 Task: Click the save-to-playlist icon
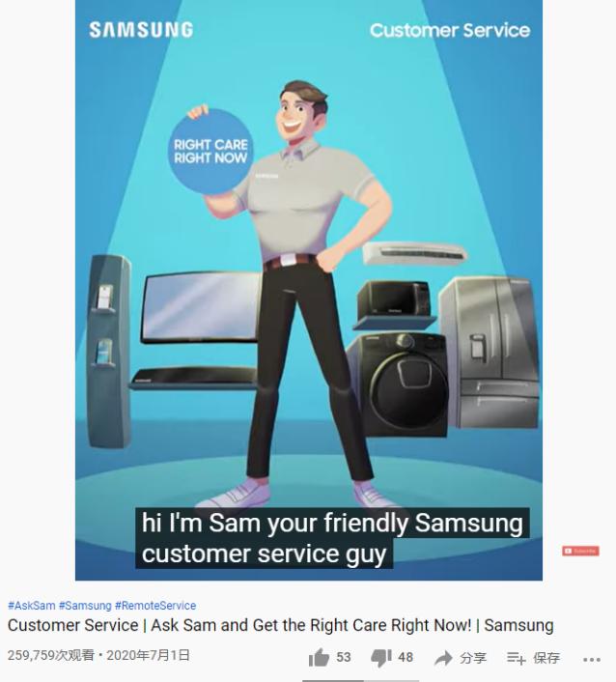point(516,658)
